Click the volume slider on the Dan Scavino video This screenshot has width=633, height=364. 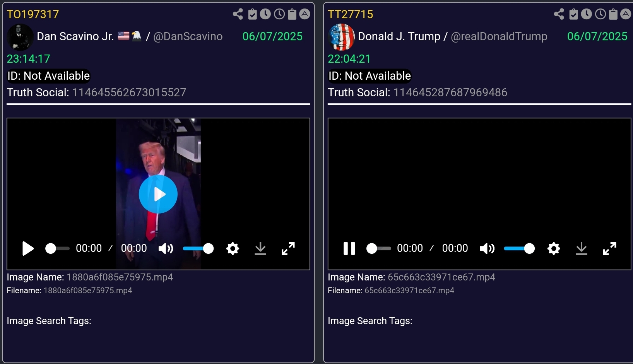[x=198, y=248]
